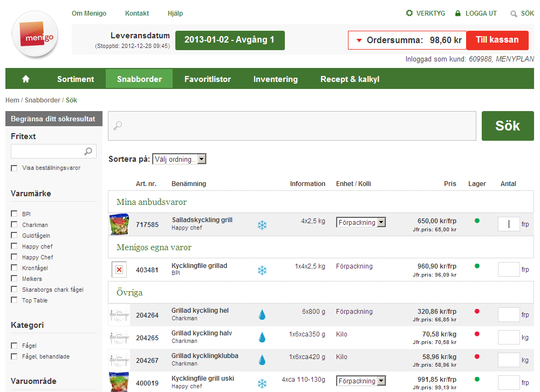Click chilled drop icon for Grillad kyckling hel
Viewport: 540px width, 392px height.
tap(262, 315)
